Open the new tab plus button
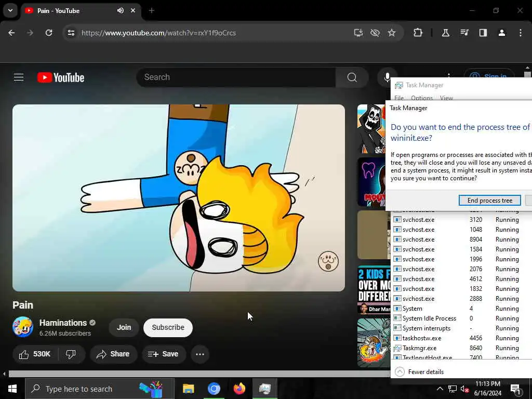The image size is (532, 399). point(152,10)
